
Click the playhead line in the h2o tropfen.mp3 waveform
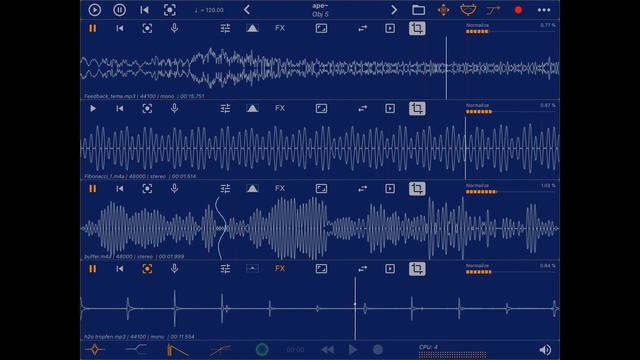[x=355, y=308]
